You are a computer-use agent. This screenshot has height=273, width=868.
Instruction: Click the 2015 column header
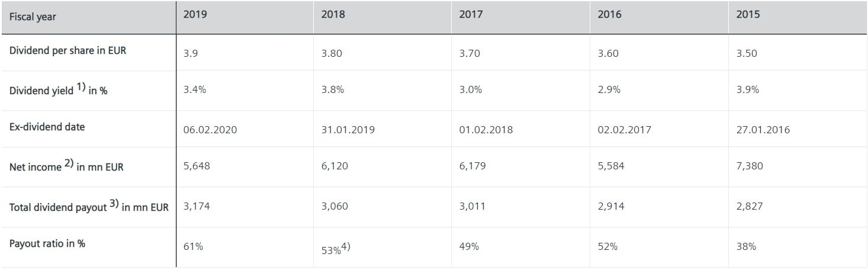[x=748, y=15]
